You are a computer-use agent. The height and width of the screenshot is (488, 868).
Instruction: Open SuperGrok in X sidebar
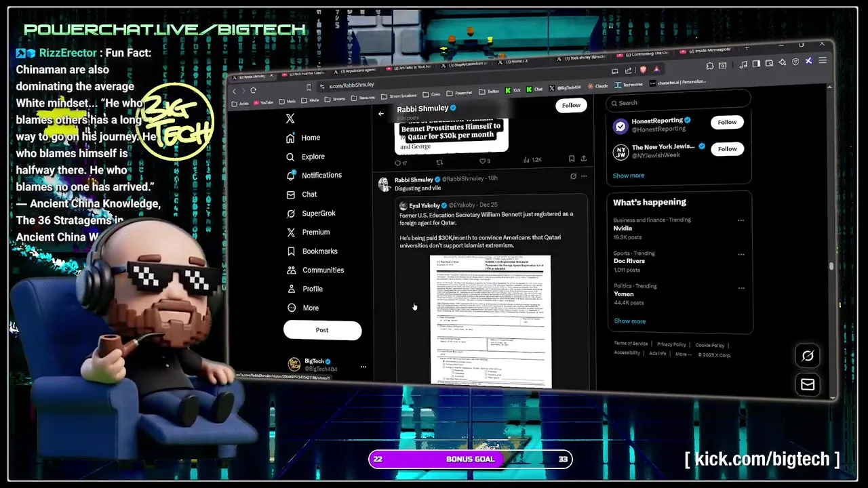(311, 213)
